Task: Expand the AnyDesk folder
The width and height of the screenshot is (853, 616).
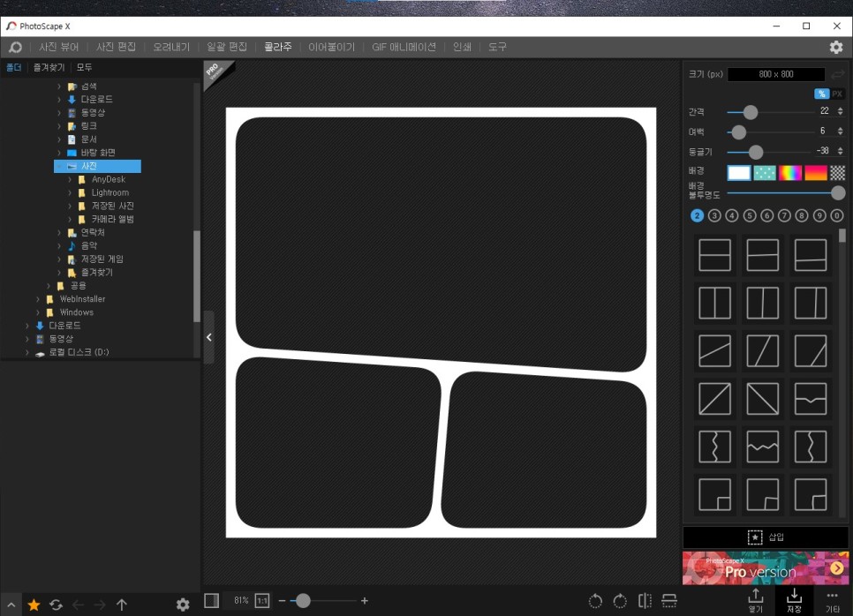Action: tap(70, 179)
